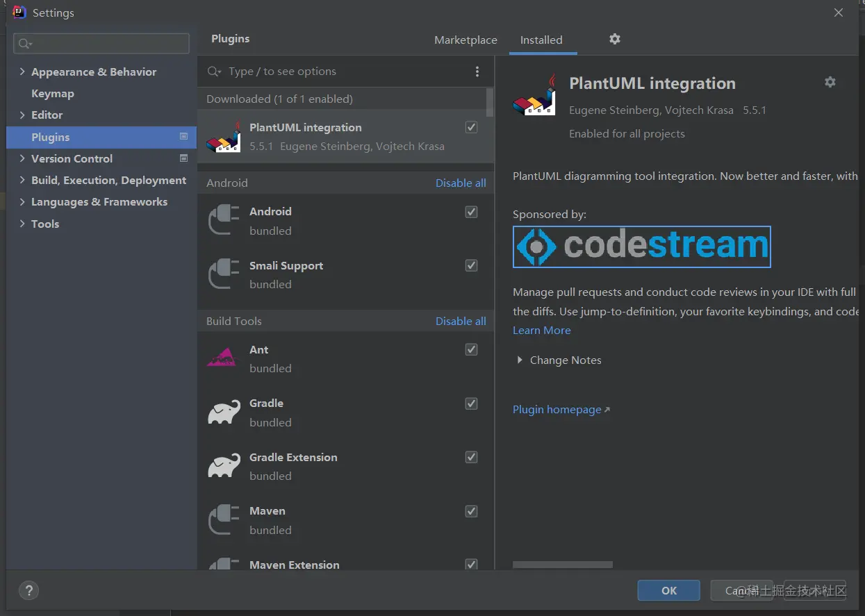Toggle the Gradle plugin checkbox

click(x=471, y=403)
